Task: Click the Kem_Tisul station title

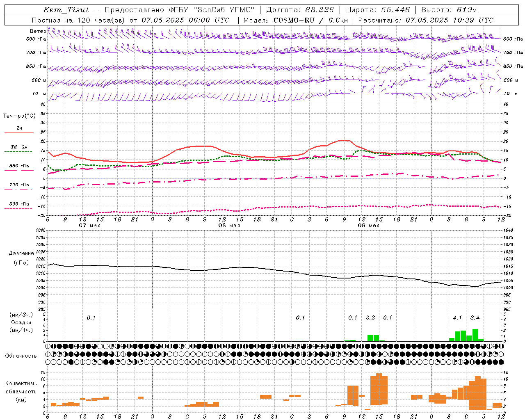Action: (66, 10)
